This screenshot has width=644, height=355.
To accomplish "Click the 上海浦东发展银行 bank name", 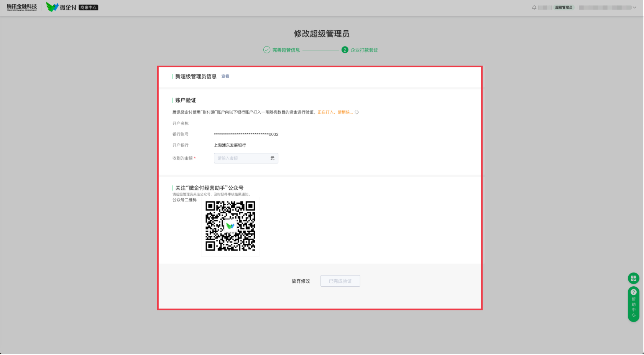I will [x=230, y=145].
